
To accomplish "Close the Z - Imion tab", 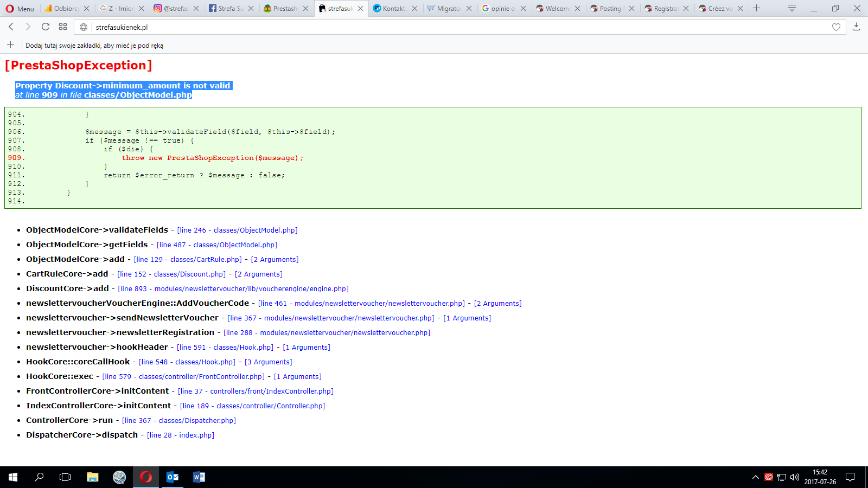I will point(142,9).
